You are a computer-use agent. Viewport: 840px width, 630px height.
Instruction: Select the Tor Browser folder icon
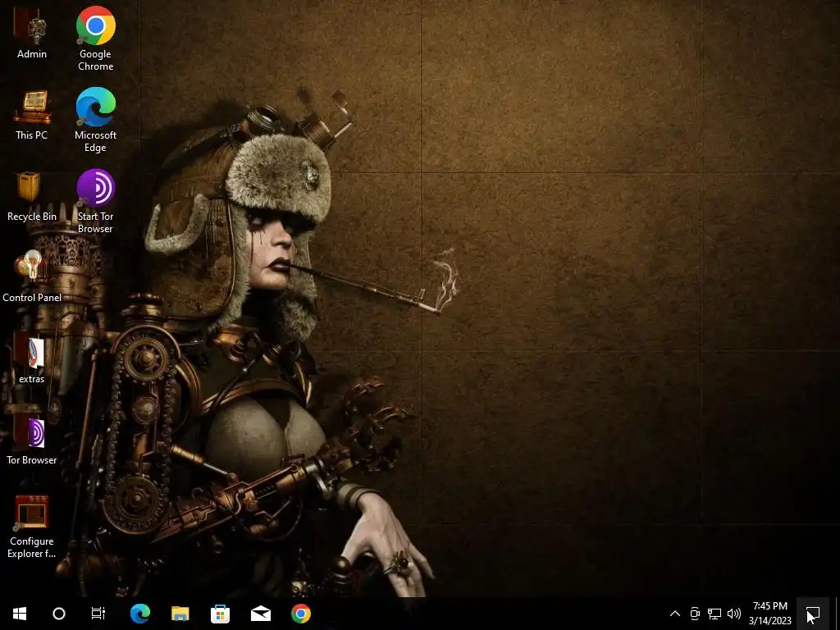coord(32,440)
